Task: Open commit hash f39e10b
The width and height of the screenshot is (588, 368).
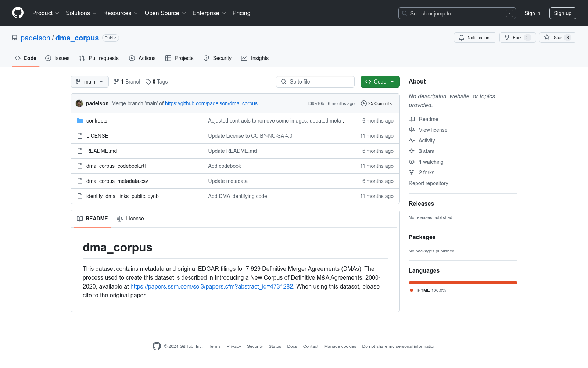Action: [316, 103]
